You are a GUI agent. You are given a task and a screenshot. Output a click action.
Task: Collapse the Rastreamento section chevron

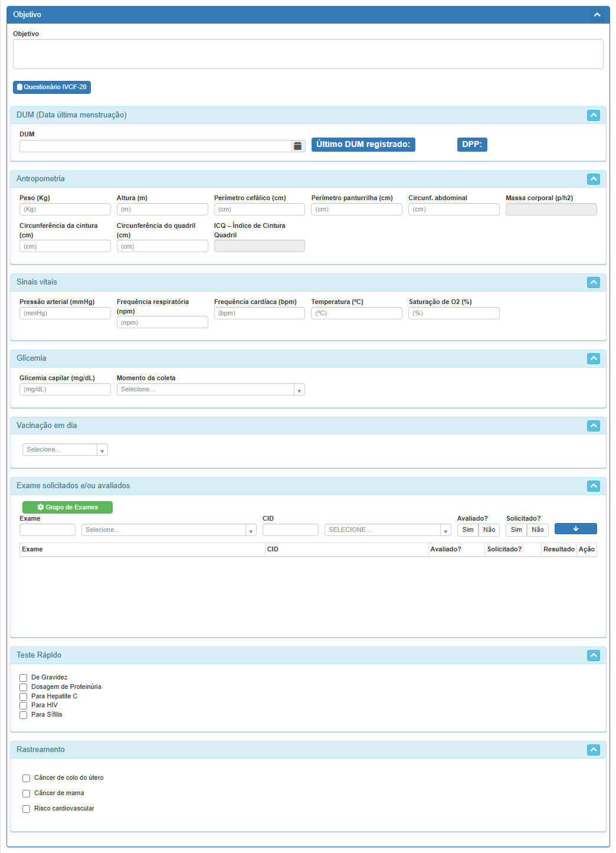coord(594,750)
